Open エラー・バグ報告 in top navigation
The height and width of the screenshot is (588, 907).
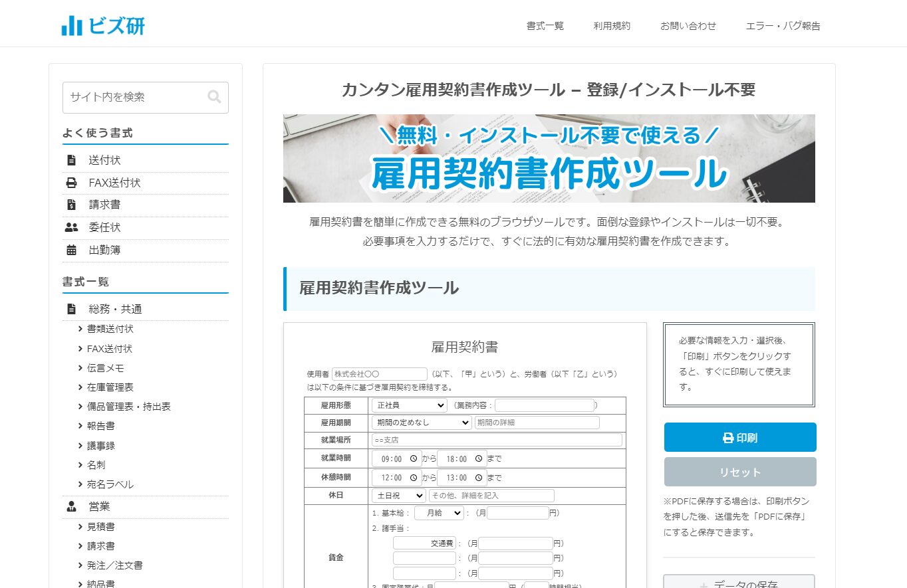783,26
